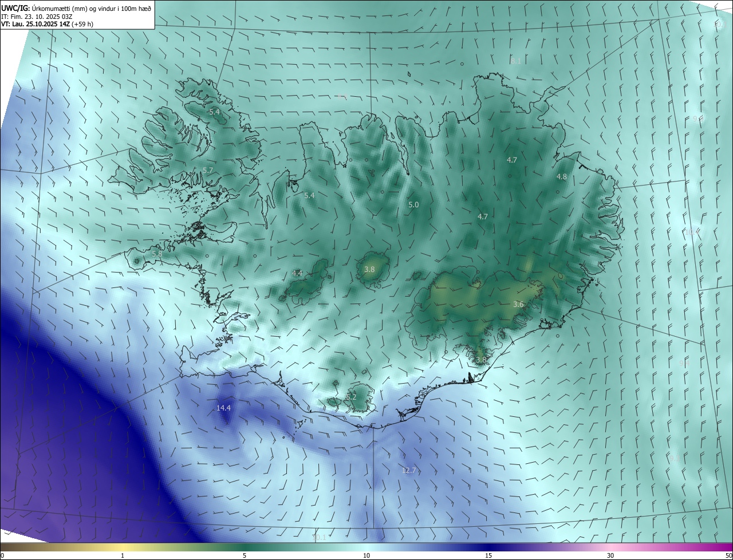
Task: Click the 10 label on the colour scale
Action: tap(366, 555)
